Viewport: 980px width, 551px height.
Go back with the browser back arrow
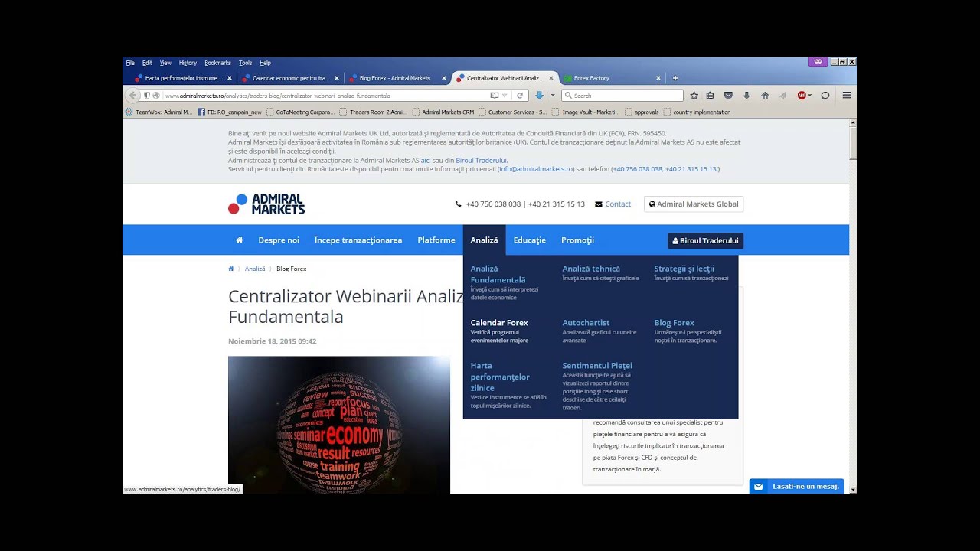pos(132,96)
